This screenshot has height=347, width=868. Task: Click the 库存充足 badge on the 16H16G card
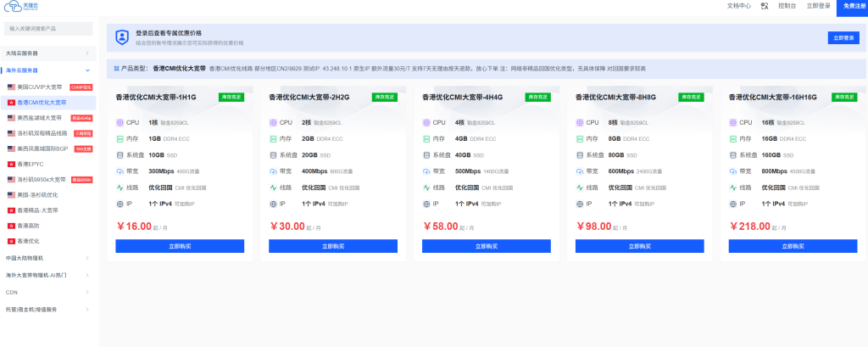click(844, 97)
